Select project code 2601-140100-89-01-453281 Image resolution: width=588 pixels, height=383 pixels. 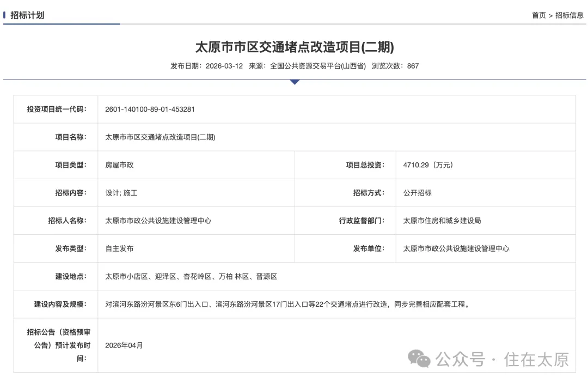150,109
